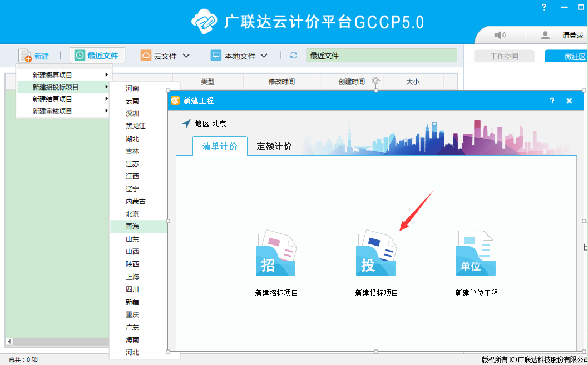Select the 新建概算项目 menu entry
588x365 pixels.
pos(63,75)
